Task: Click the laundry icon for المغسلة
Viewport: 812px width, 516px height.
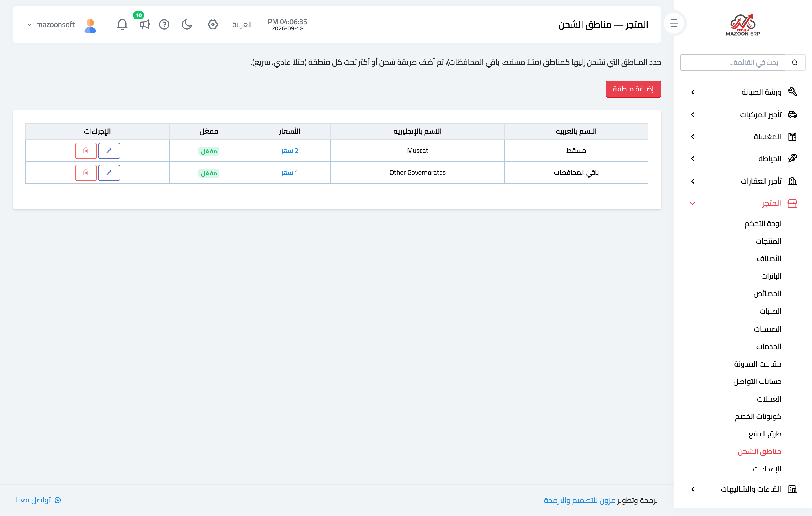Action: pos(793,136)
